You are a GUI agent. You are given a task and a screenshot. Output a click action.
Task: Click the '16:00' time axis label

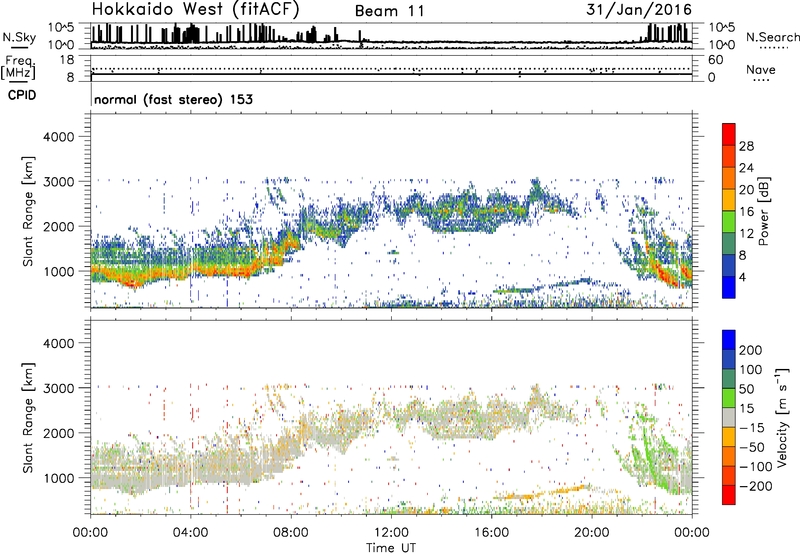pos(491,533)
